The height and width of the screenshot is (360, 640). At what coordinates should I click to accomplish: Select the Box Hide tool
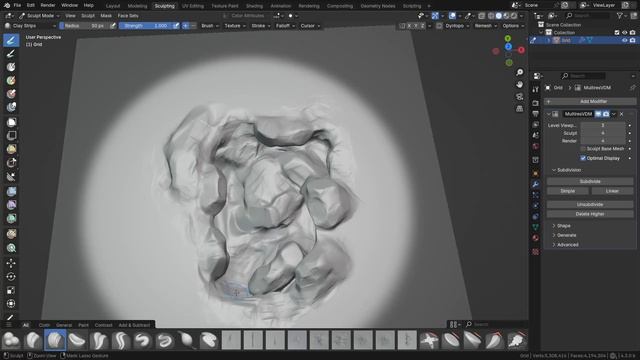(11, 136)
